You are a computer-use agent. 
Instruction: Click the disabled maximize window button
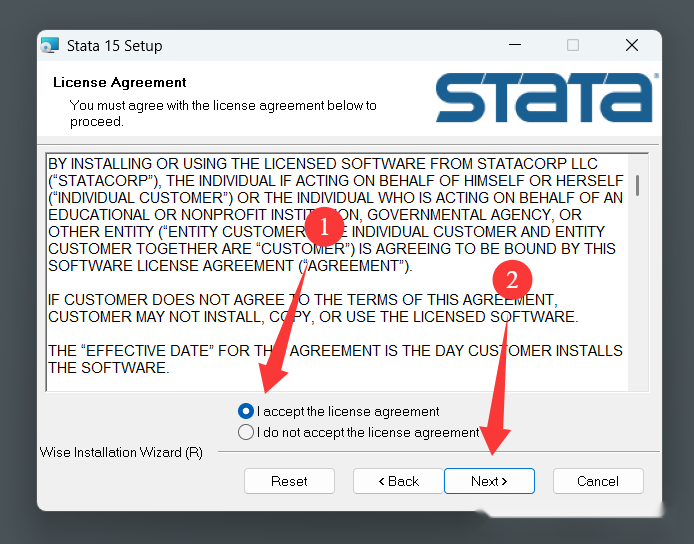click(x=573, y=45)
